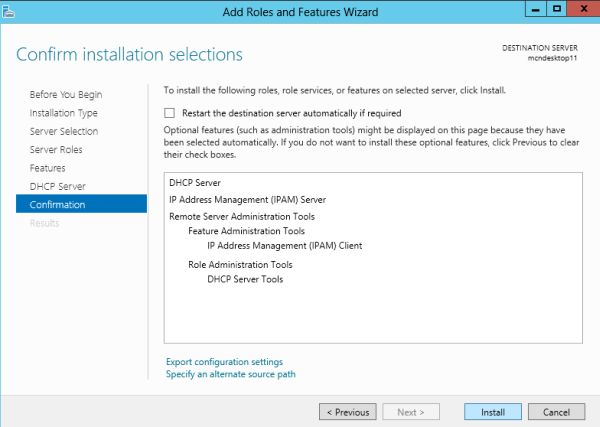
Task: Click the Export configuration settings link
Action: point(224,362)
